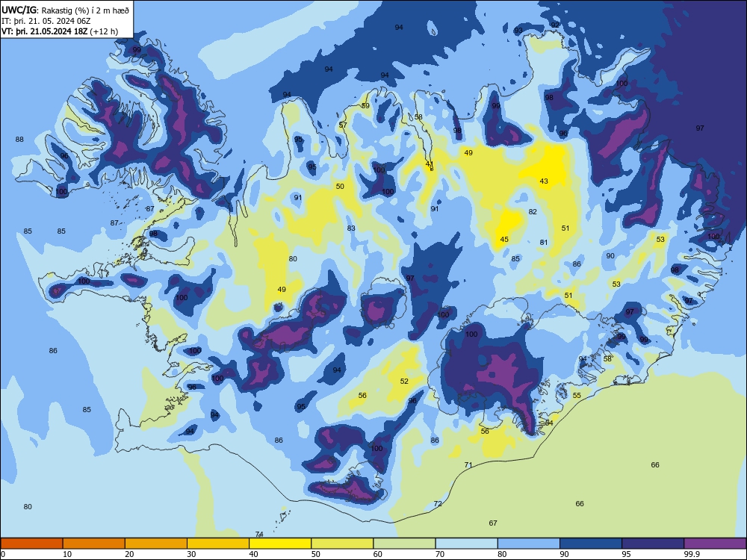Viewport: 747px width, 560px height.
Task: Click the humidity value '72' on the south coast
Action: (438, 503)
